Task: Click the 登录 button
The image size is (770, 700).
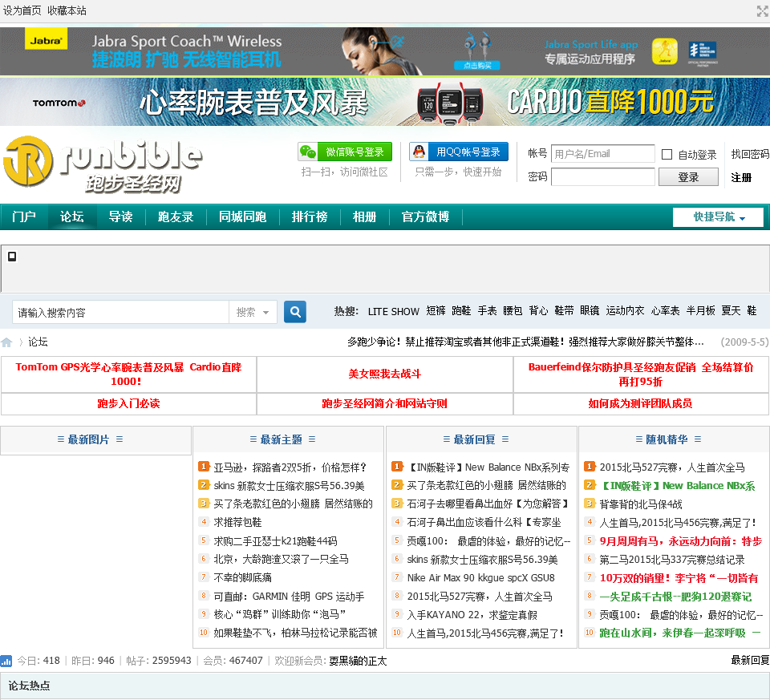Action: point(688,177)
